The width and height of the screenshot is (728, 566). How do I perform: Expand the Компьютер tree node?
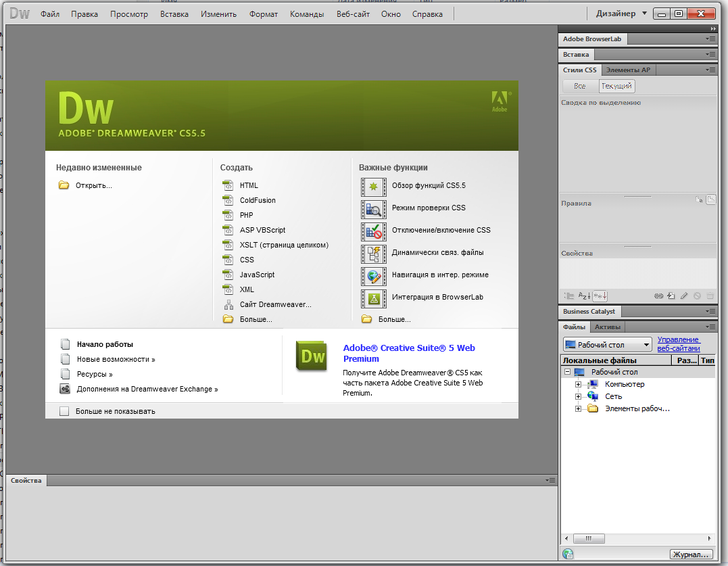578,384
